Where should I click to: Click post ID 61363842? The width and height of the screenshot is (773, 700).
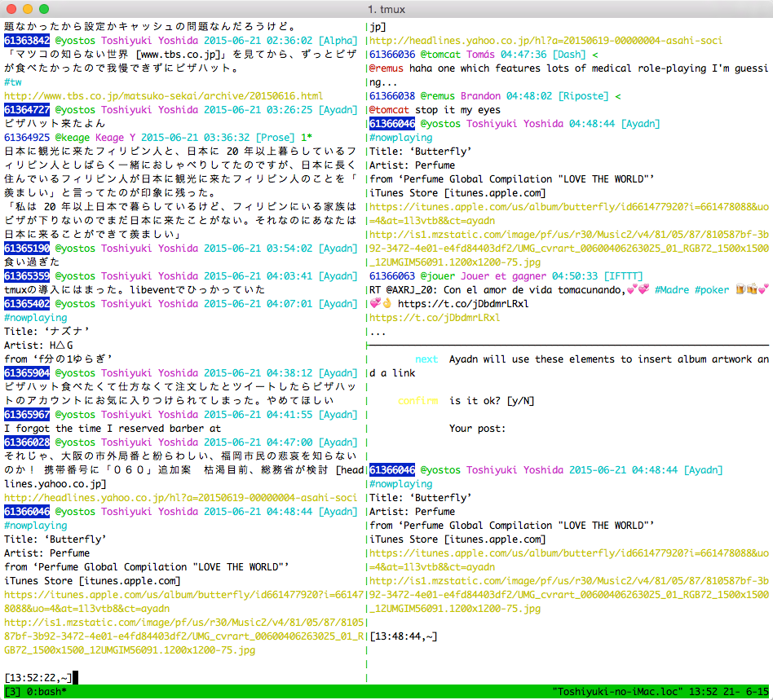pos(27,40)
